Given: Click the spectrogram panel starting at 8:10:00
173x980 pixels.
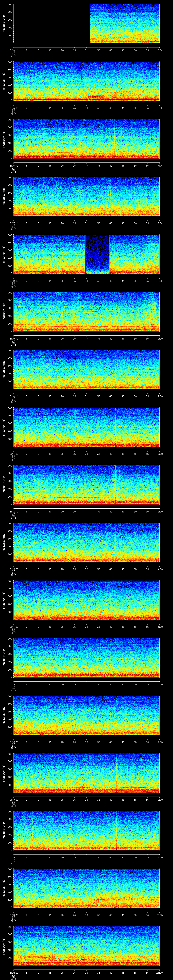Looking at the screenshot, I should 87,369.
